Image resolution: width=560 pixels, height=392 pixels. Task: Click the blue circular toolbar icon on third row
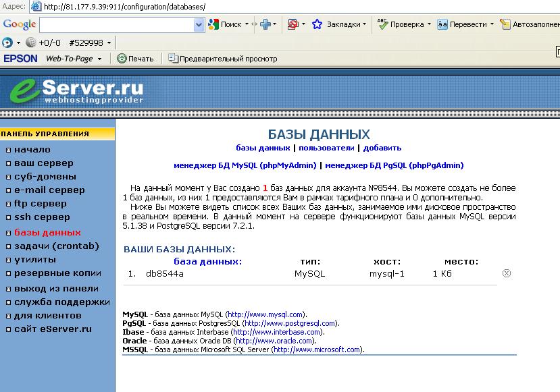7,43
